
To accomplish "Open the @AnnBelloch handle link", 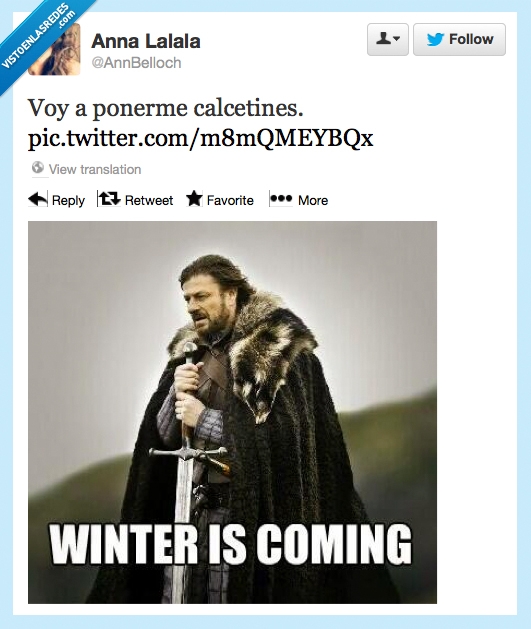I will point(136,63).
